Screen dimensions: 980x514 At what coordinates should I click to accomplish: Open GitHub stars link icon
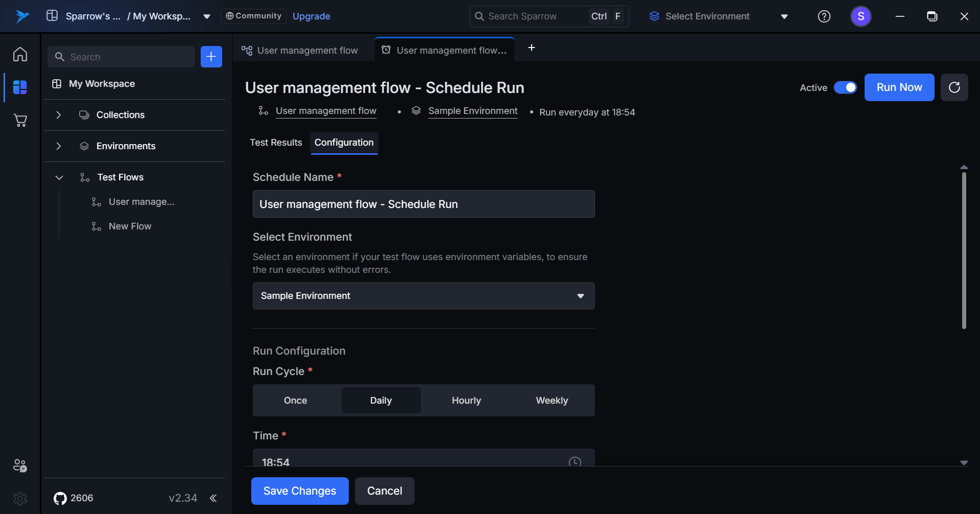(x=60, y=498)
